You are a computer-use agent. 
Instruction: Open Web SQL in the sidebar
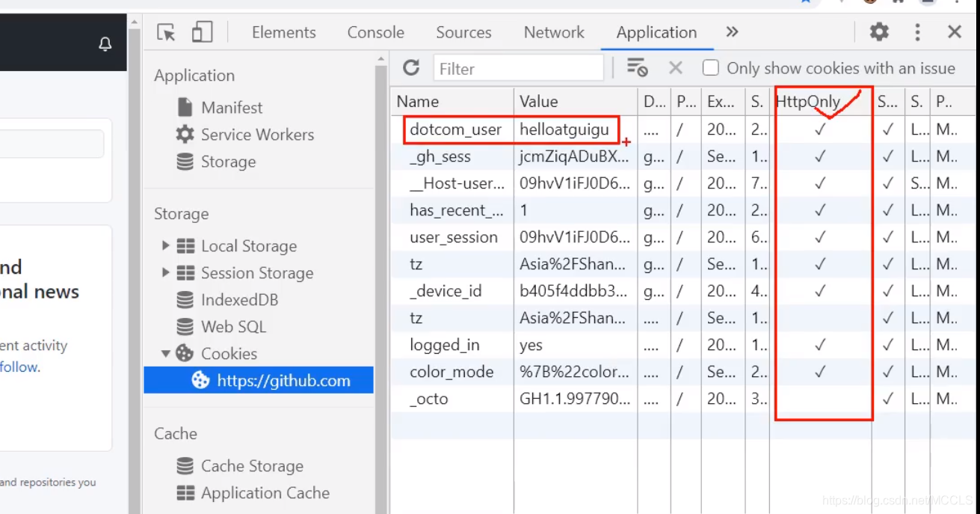pyautogui.click(x=233, y=326)
